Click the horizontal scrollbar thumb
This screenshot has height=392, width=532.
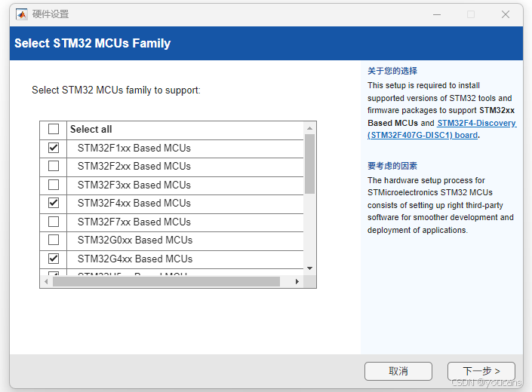coord(166,281)
